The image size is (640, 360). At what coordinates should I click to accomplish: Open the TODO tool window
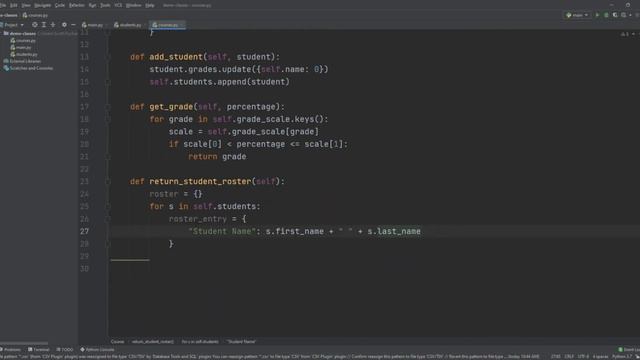[65, 349]
